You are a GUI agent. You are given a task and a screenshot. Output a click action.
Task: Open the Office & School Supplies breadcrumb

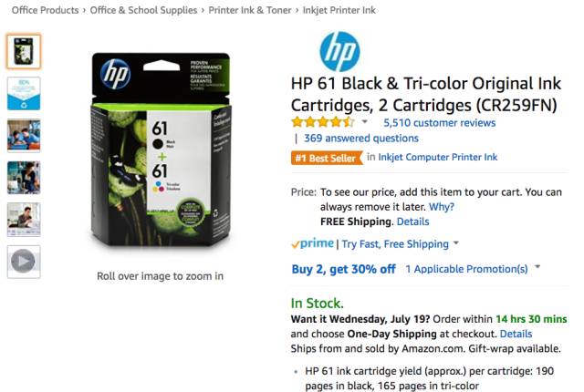pyautogui.click(x=144, y=10)
